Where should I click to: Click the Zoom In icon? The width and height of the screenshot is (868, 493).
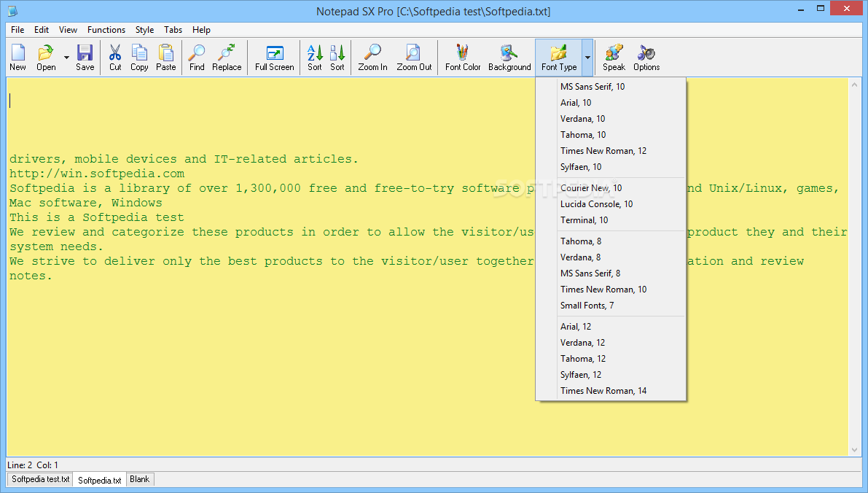pos(372,58)
